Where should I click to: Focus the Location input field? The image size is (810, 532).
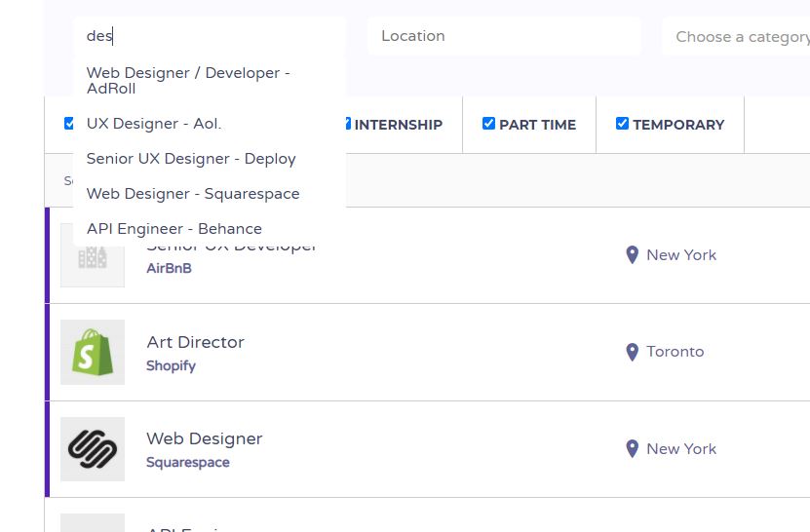click(504, 36)
